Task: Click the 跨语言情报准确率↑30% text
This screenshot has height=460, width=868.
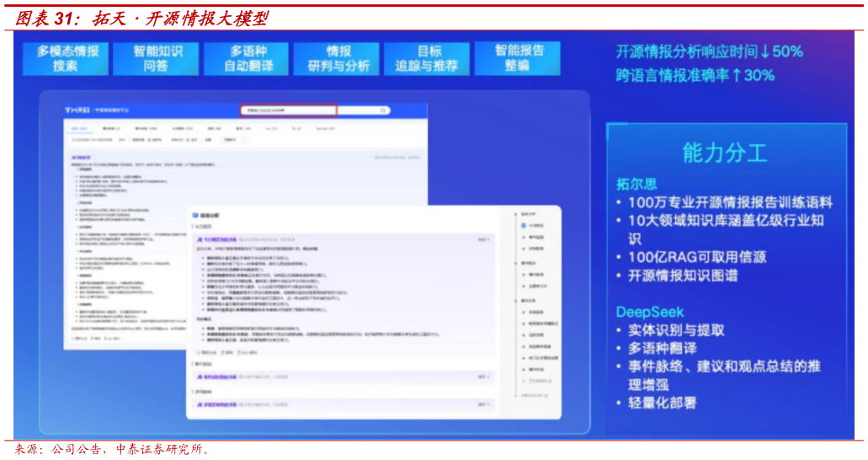Action: click(x=695, y=75)
